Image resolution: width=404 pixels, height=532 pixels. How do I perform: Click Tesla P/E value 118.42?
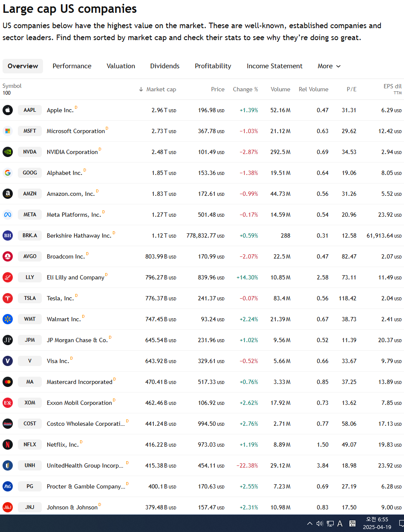(x=347, y=298)
